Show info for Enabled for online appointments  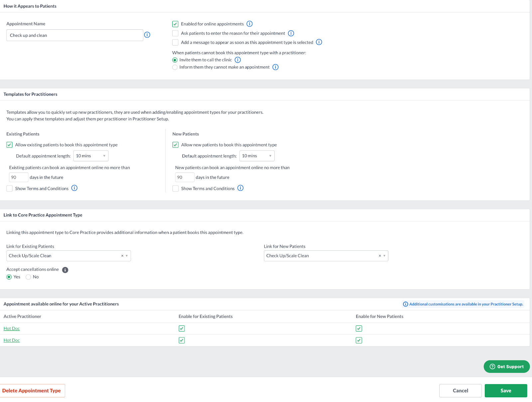[x=249, y=24]
